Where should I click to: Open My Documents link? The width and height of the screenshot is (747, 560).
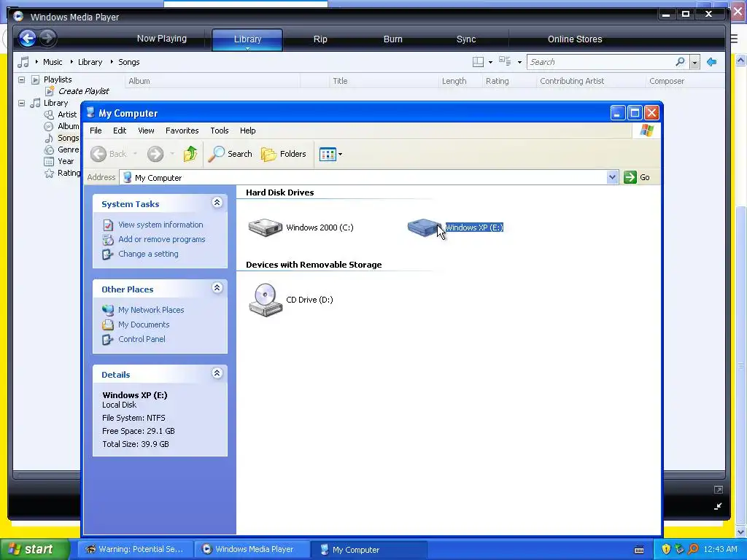tap(144, 324)
